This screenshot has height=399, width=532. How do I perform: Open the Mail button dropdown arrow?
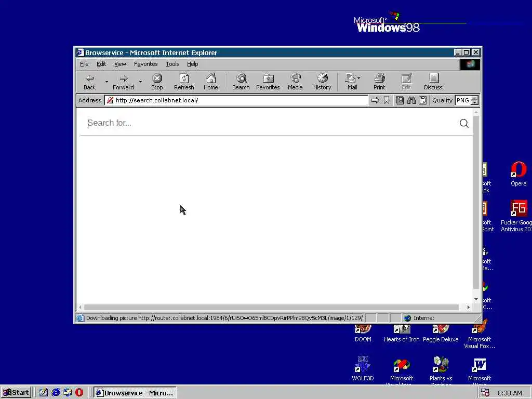click(359, 78)
